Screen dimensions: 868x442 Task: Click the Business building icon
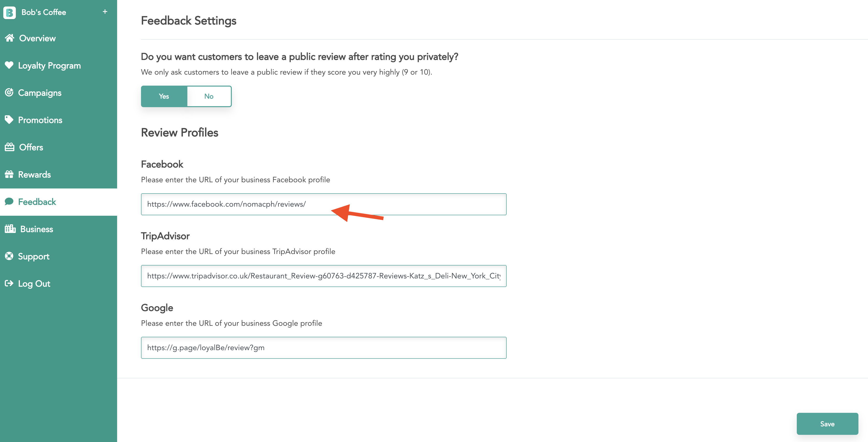(10, 229)
